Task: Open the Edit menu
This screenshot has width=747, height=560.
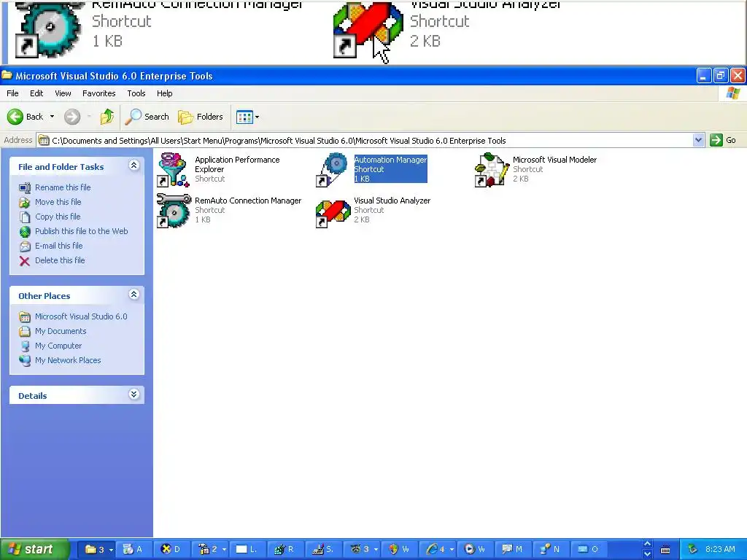Action: pyautogui.click(x=36, y=93)
